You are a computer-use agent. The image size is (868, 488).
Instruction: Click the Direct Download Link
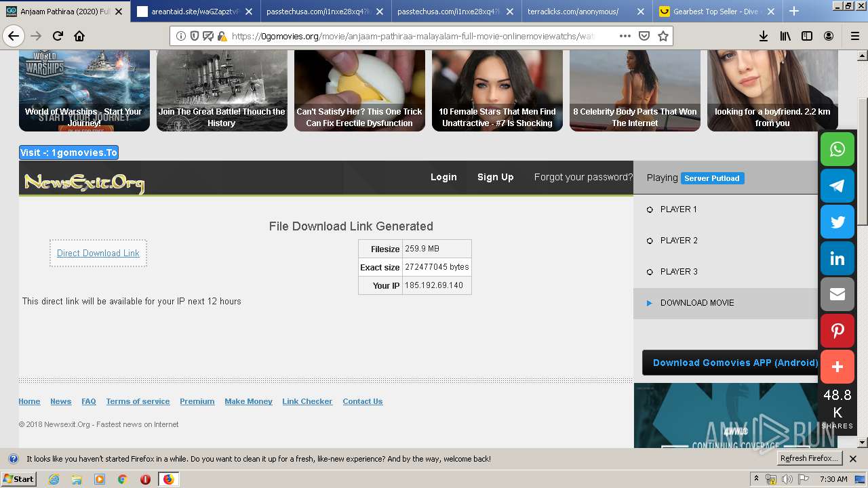[98, 253]
